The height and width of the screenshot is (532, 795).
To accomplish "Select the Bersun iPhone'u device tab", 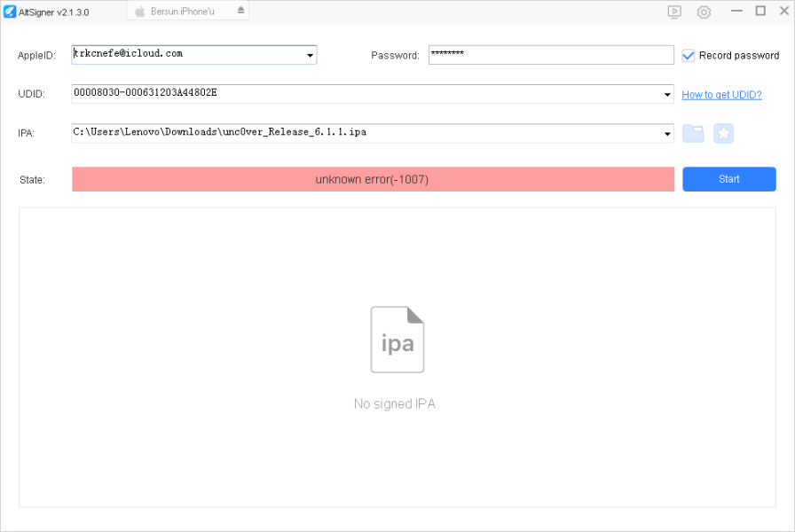I will [182, 11].
